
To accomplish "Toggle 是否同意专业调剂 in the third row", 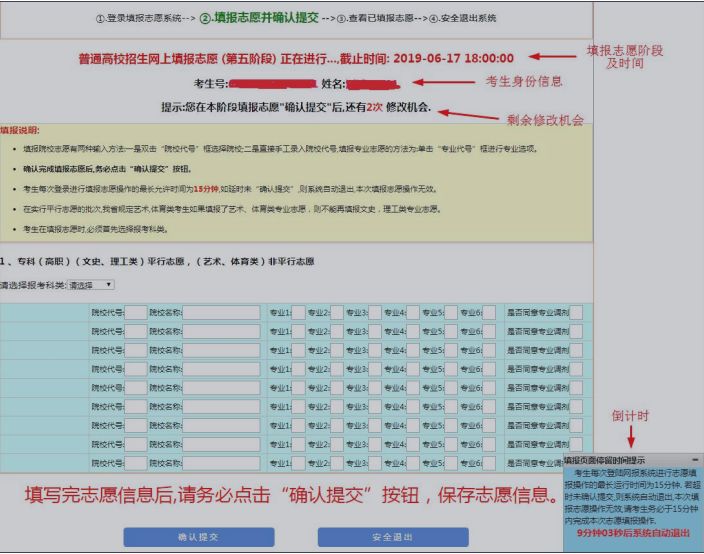I will coord(575,350).
